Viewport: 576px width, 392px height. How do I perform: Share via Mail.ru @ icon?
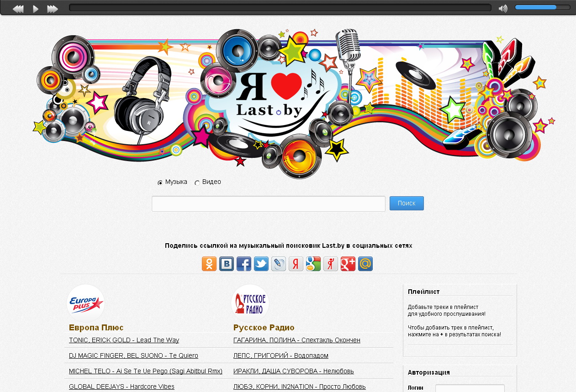(365, 264)
